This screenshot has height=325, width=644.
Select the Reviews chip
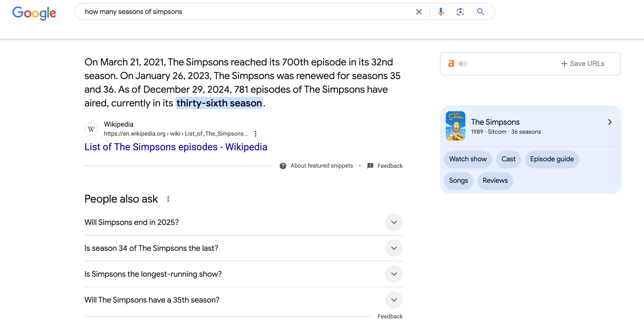point(495,181)
